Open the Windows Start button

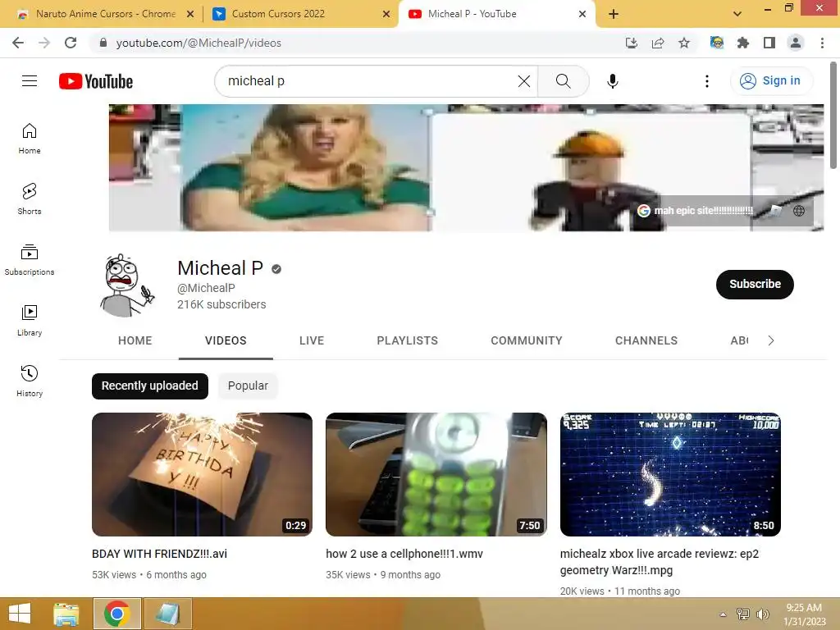[20, 614]
